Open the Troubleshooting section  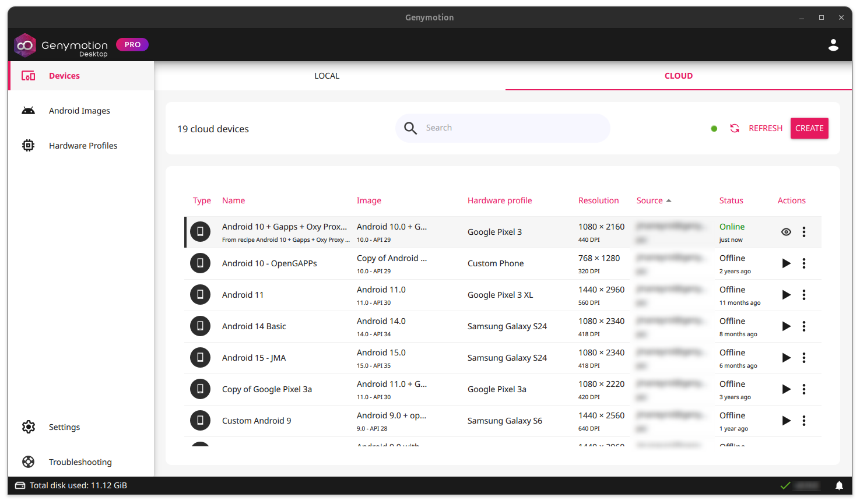pos(80,461)
